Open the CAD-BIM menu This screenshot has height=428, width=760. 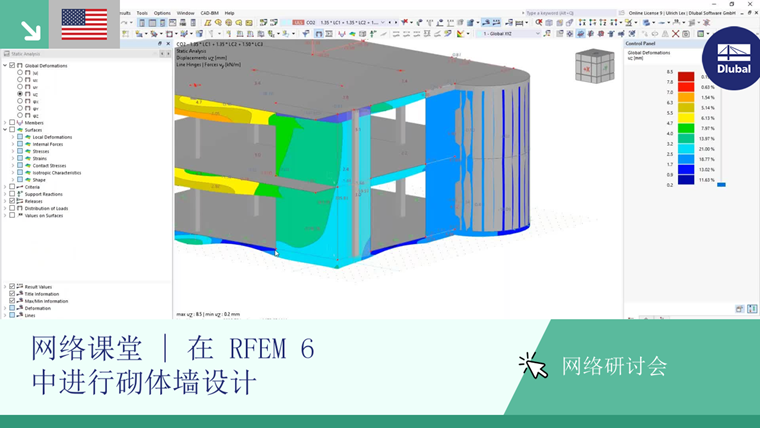pyautogui.click(x=209, y=13)
